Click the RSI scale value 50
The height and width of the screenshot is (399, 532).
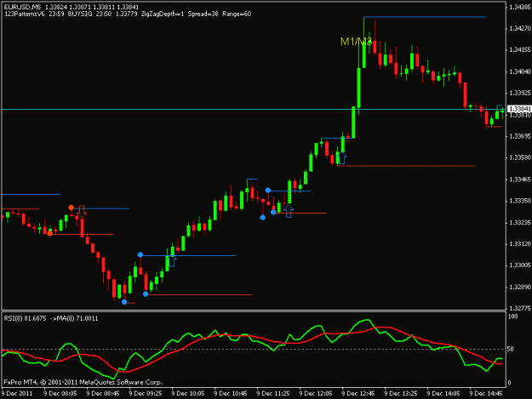[512, 349]
